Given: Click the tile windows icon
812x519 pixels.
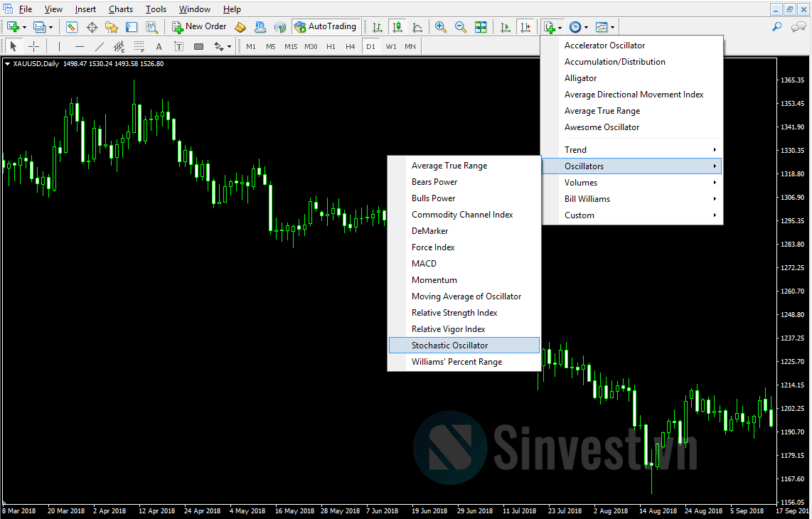Looking at the screenshot, I should 481,27.
